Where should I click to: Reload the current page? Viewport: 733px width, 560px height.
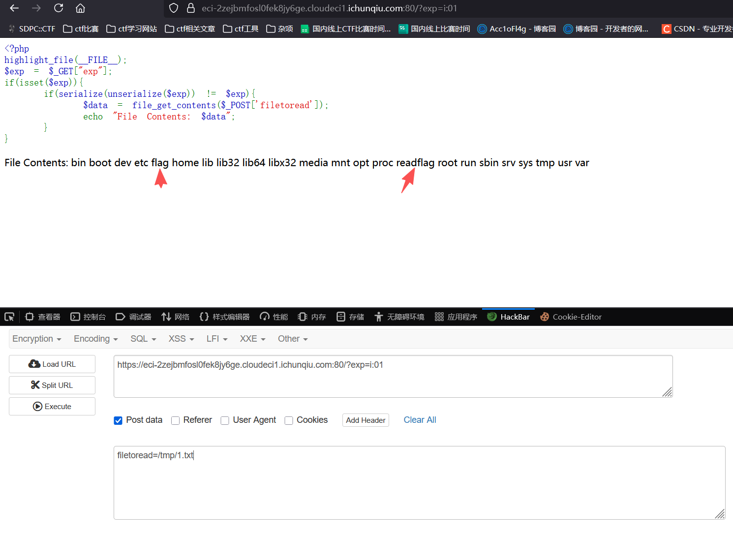pos(59,8)
